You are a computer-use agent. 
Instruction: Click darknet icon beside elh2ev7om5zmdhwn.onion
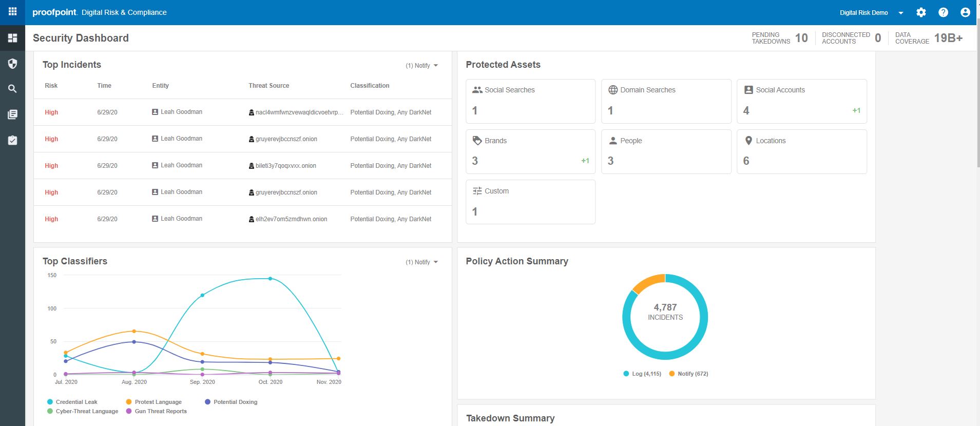click(x=252, y=219)
